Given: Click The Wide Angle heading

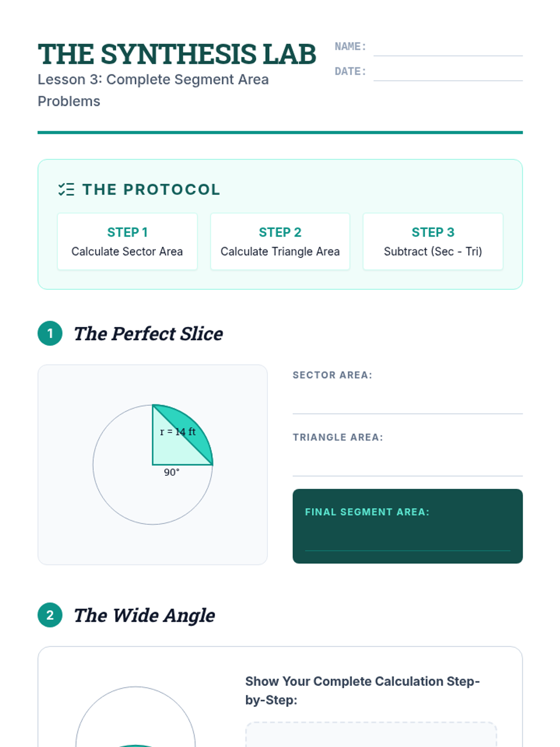Looking at the screenshot, I should [x=144, y=615].
